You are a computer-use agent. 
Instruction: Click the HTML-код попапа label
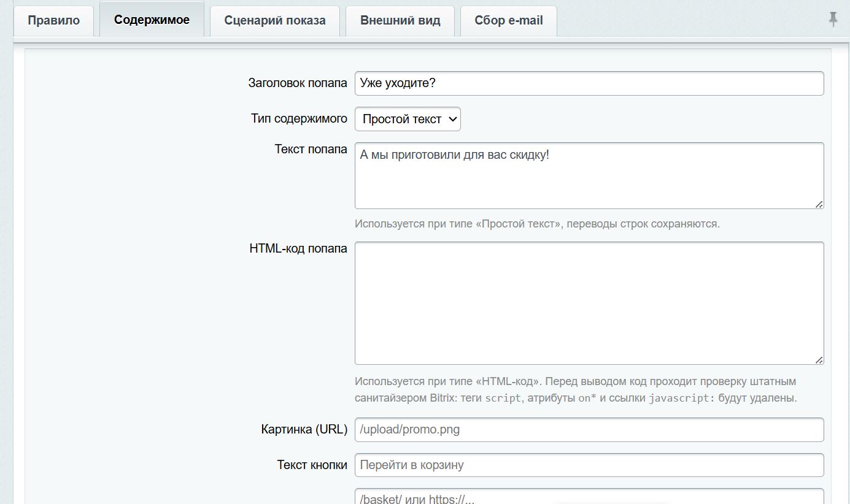point(298,248)
